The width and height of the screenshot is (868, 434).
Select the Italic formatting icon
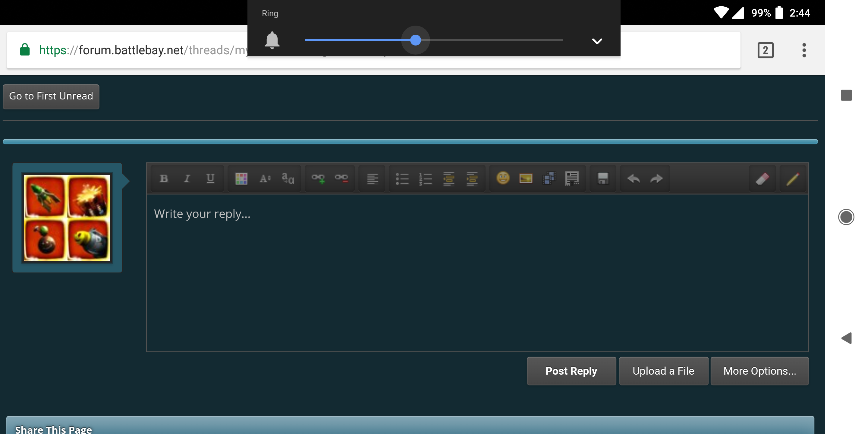coord(187,178)
